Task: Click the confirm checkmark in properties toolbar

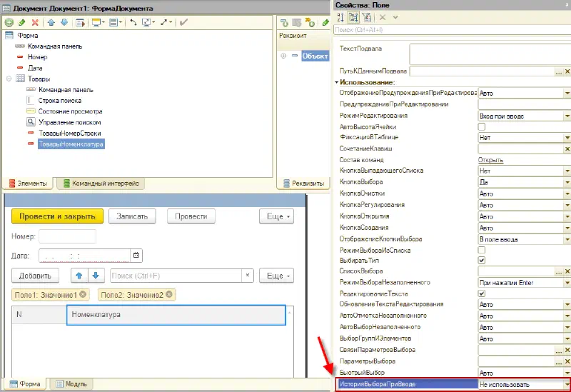Action: coord(395,17)
